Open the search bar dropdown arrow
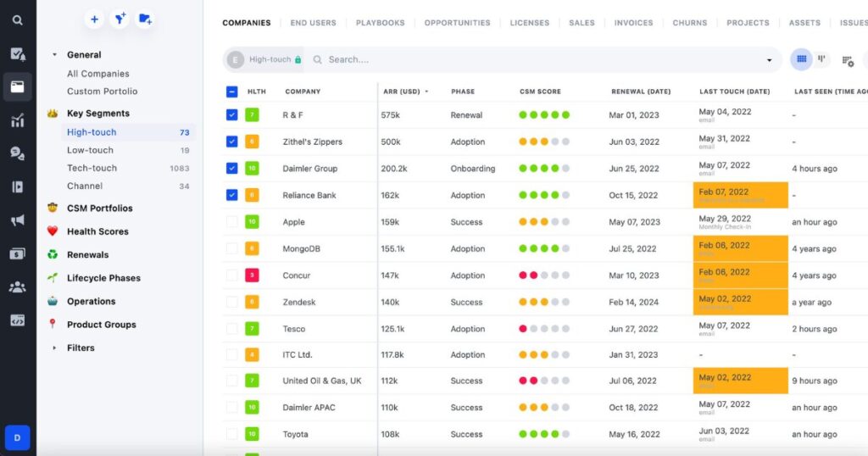Viewport: 868px width, 456px height. click(x=769, y=60)
